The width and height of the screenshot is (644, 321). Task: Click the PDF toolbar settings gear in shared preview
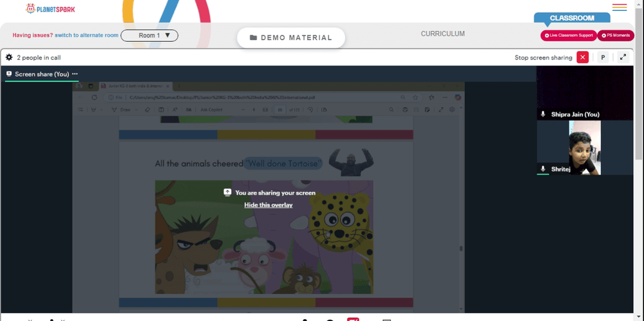coord(452,110)
